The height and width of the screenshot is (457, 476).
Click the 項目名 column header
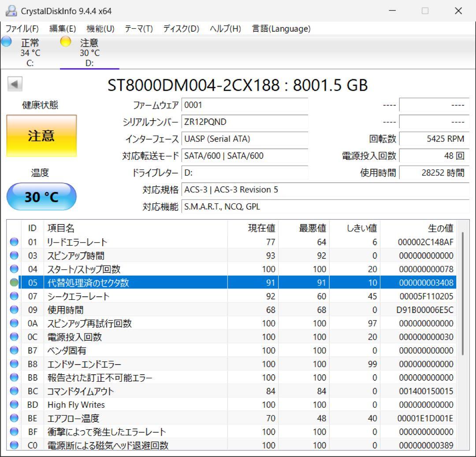pyautogui.click(x=136, y=228)
